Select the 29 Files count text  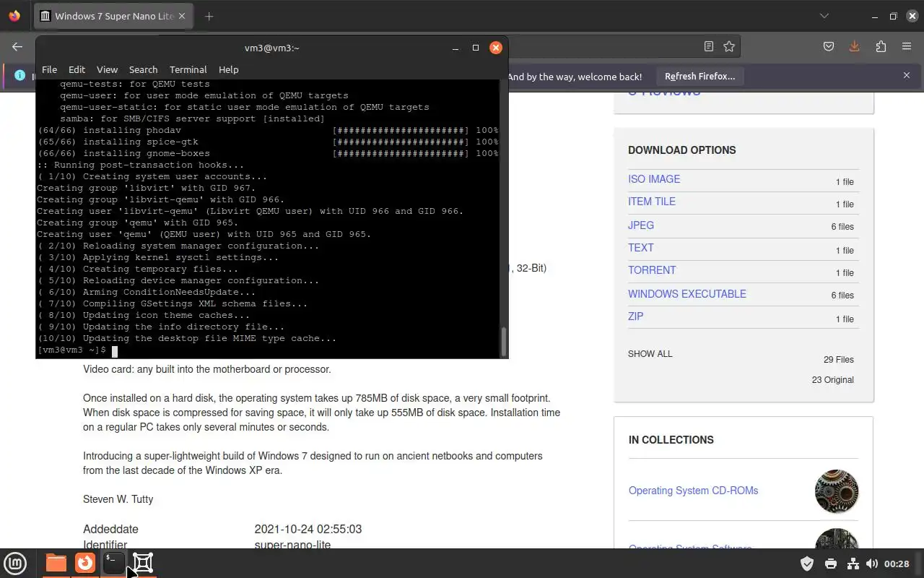[x=839, y=360]
